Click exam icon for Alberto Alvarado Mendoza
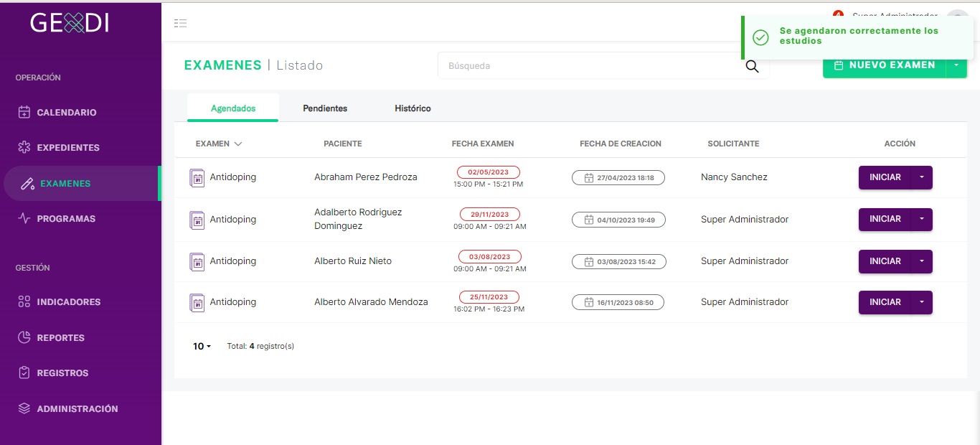The width and height of the screenshot is (980, 445). coord(197,302)
